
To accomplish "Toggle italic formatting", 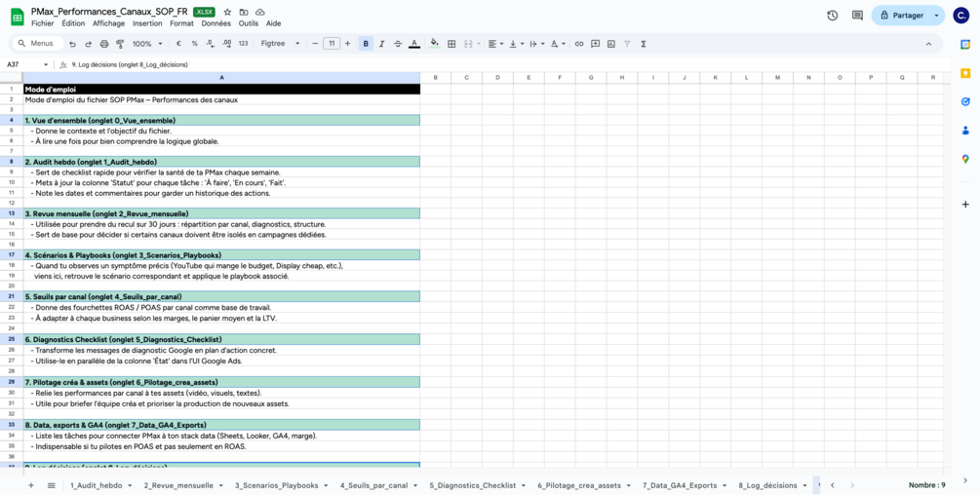I will [x=381, y=44].
